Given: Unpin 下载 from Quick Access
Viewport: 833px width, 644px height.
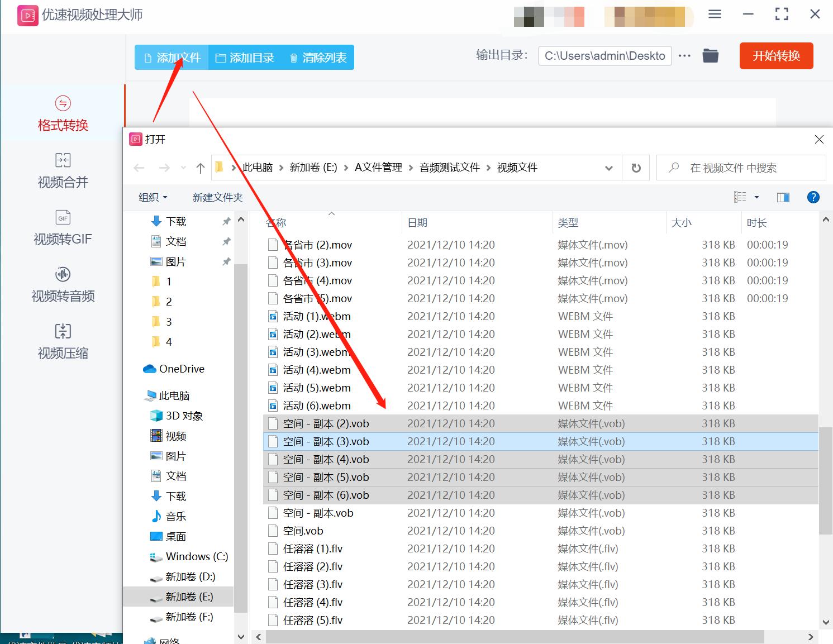Looking at the screenshot, I should pyautogui.click(x=226, y=221).
